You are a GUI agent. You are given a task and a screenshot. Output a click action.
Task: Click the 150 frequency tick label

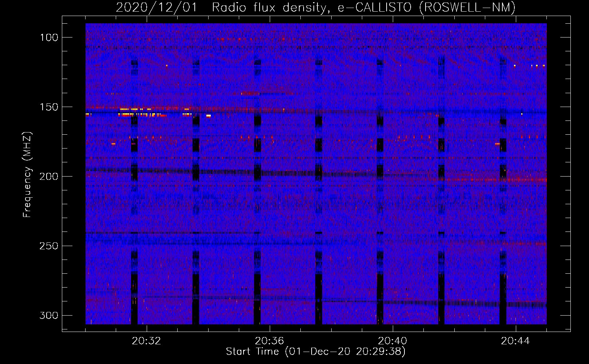click(49, 107)
